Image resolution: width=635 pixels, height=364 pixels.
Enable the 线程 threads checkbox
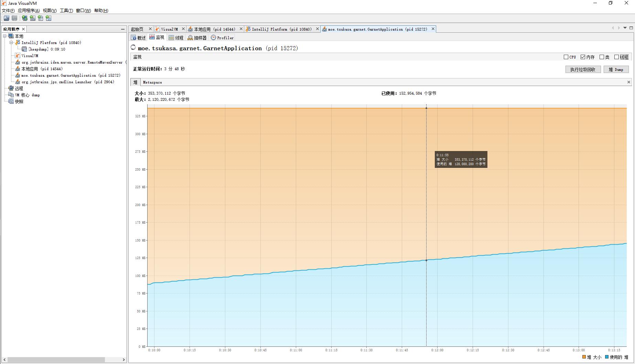click(616, 57)
